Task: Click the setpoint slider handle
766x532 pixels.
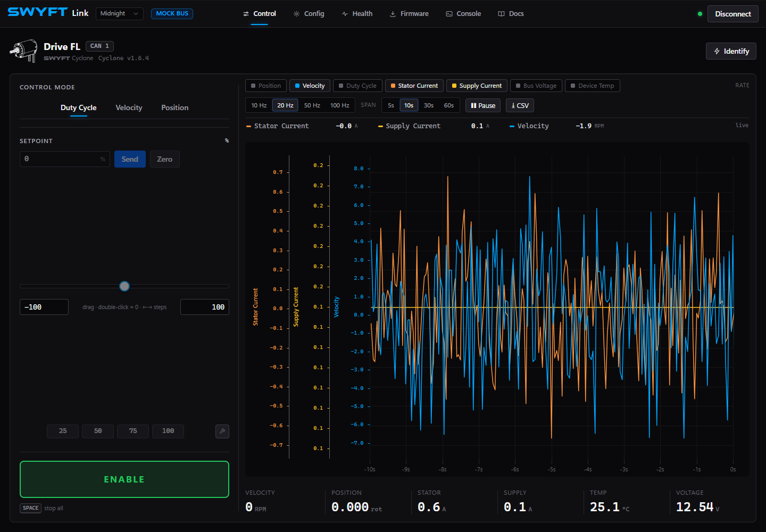Action: point(124,286)
